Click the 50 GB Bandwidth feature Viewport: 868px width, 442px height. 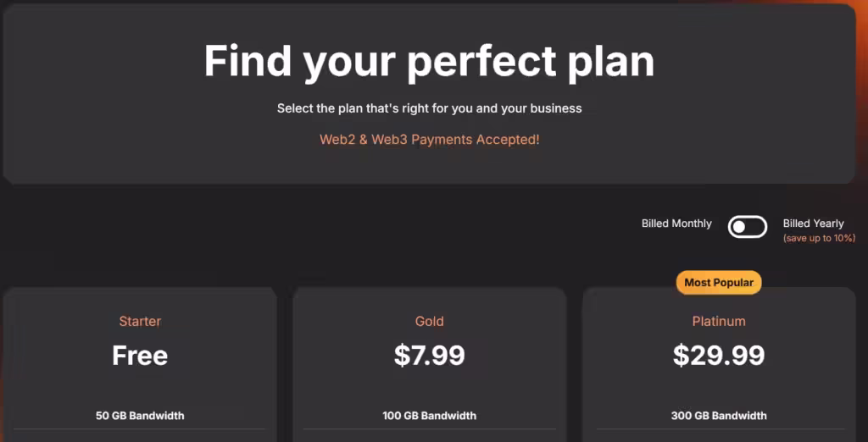pyautogui.click(x=140, y=416)
